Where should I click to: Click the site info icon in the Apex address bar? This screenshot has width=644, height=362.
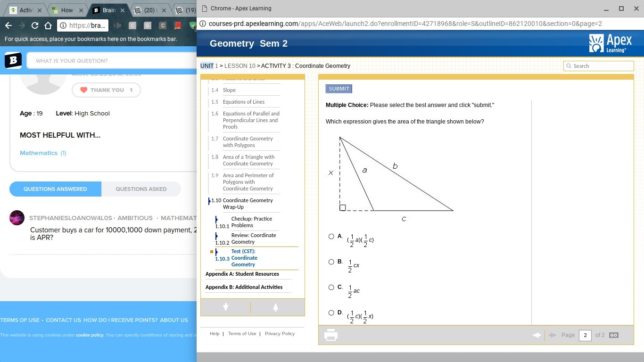203,24
